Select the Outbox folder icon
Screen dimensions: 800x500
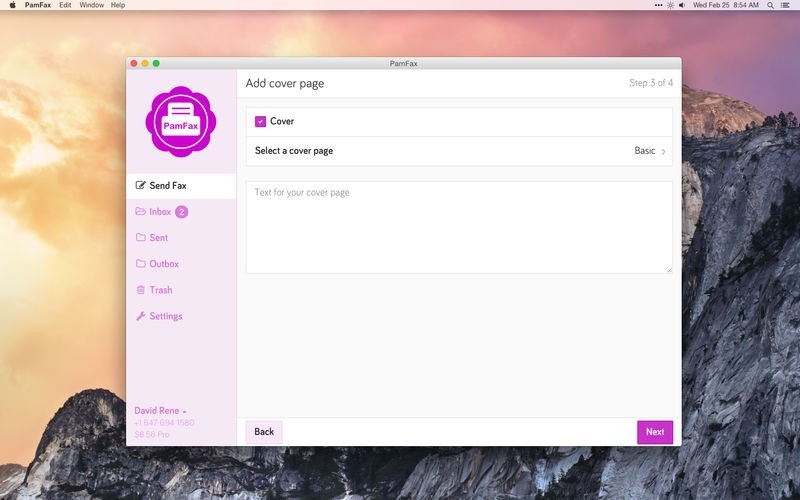140,264
